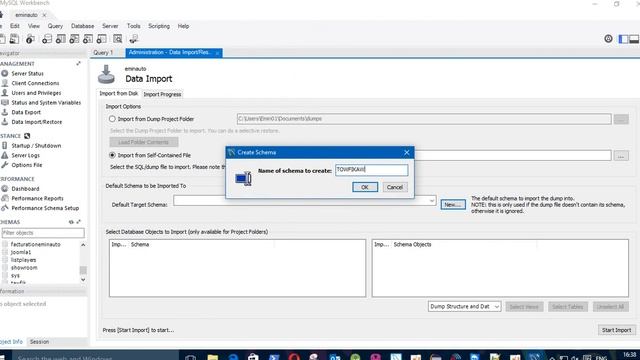The image size is (640, 360).
Task: Open Dashboard under Performance
Action: tap(25, 189)
